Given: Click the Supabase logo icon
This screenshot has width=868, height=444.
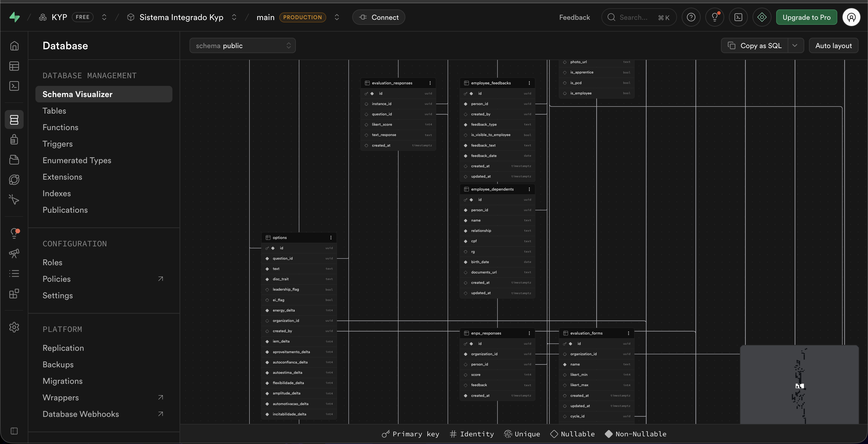Looking at the screenshot, I should point(14,17).
